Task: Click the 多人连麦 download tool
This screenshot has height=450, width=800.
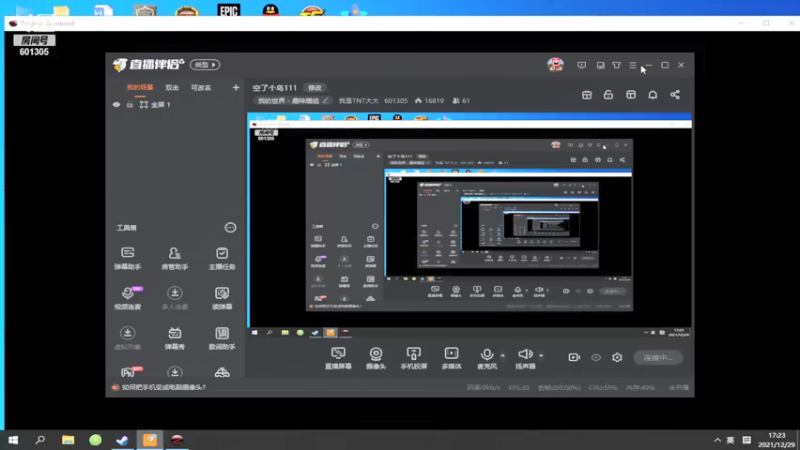Action: click(x=174, y=298)
